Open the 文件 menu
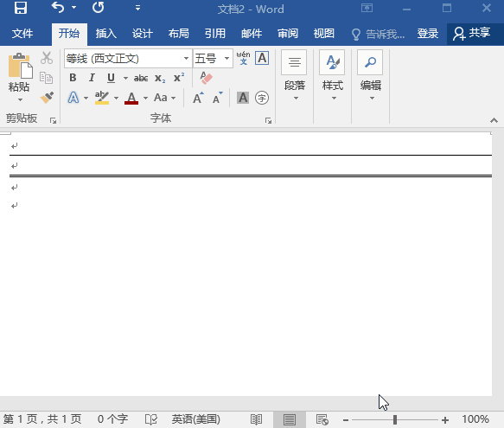The height and width of the screenshot is (428, 504). (x=22, y=34)
